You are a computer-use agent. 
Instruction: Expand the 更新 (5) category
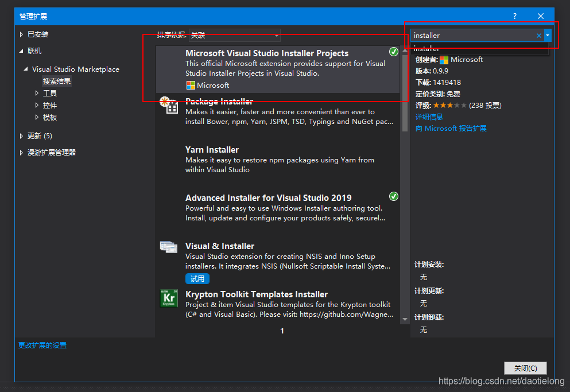coord(21,136)
